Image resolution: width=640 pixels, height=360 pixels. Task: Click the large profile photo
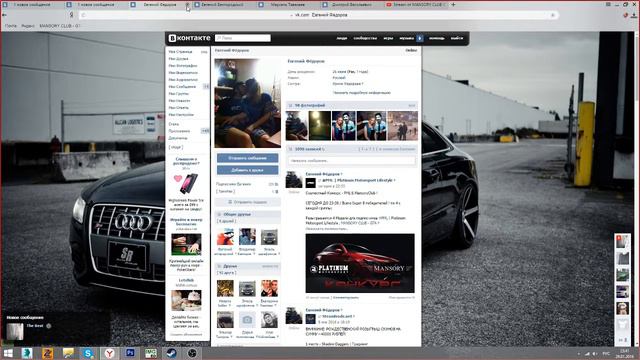248,103
